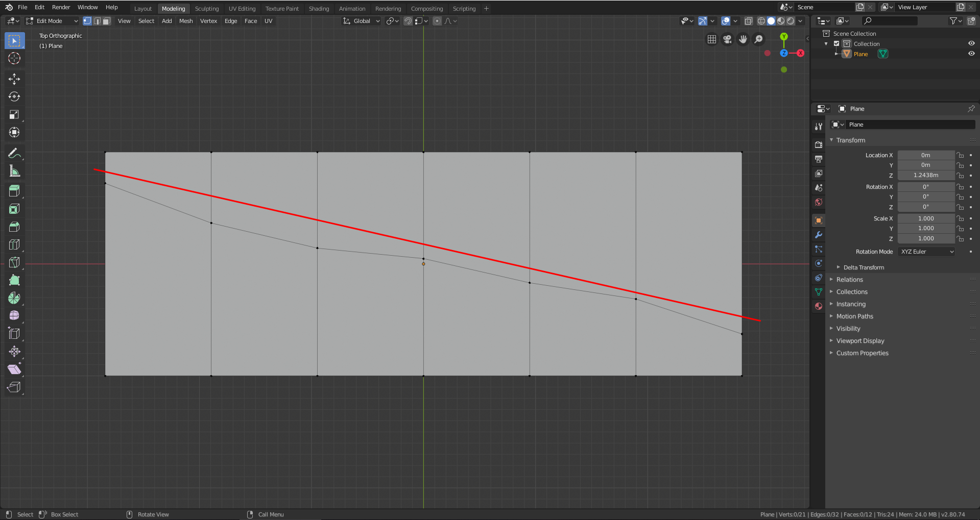This screenshot has height=520, width=980.
Task: Open the Edit Mode dropdown
Action: (x=52, y=21)
